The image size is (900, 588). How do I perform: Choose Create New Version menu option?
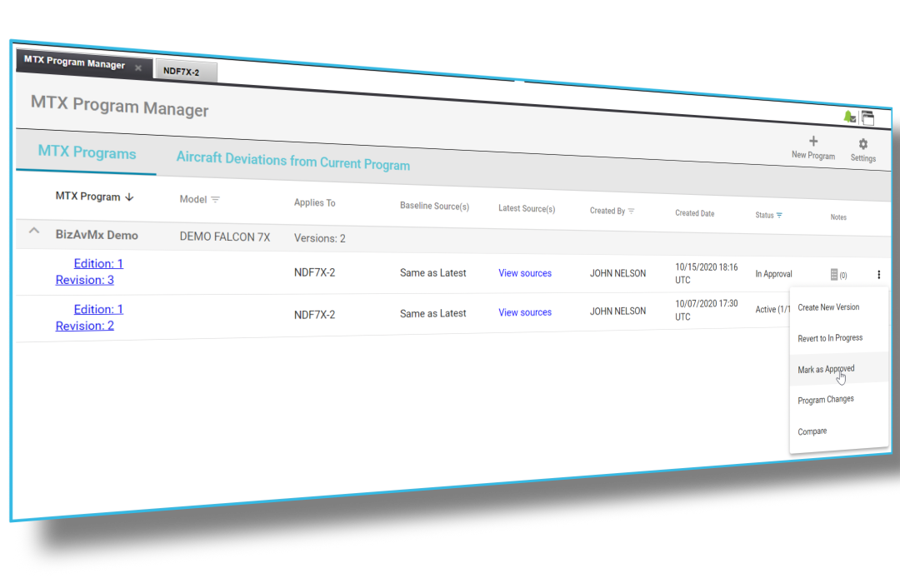[x=828, y=307]
